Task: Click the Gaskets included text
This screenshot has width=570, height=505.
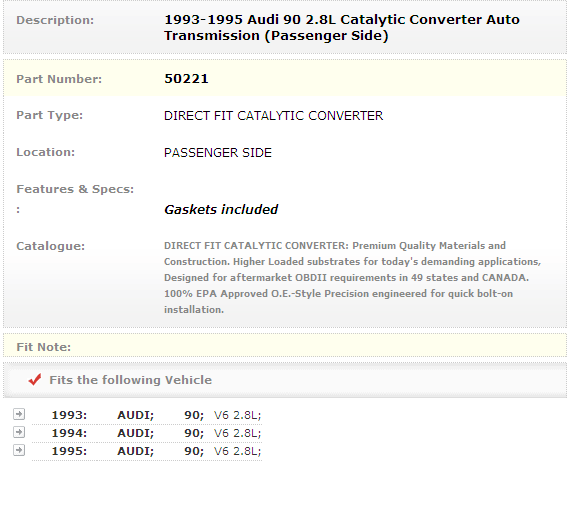Action: (221, 209)
